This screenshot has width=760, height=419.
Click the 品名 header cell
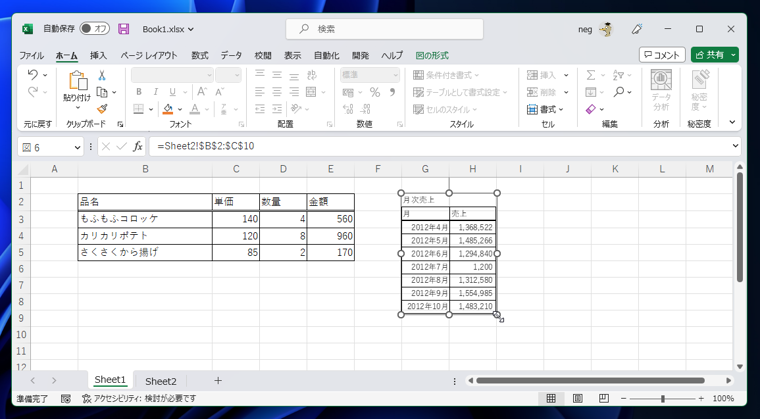[x=145, y=202]
